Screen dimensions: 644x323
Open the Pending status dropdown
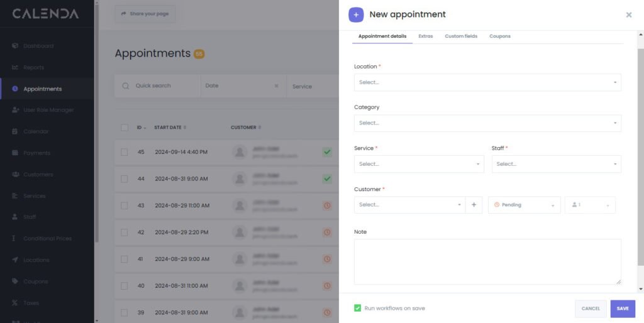[x=524, y=205]
